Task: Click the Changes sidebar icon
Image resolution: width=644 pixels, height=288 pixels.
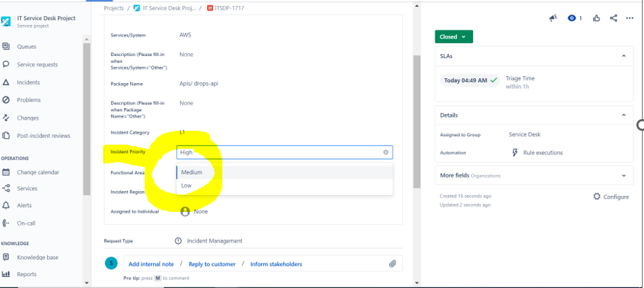Action: 6,118
